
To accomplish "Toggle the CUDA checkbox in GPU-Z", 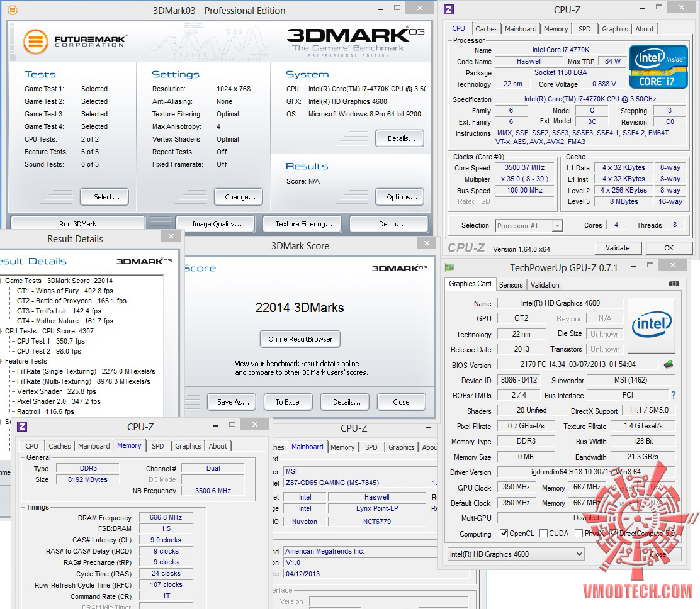I will [543, 533].
